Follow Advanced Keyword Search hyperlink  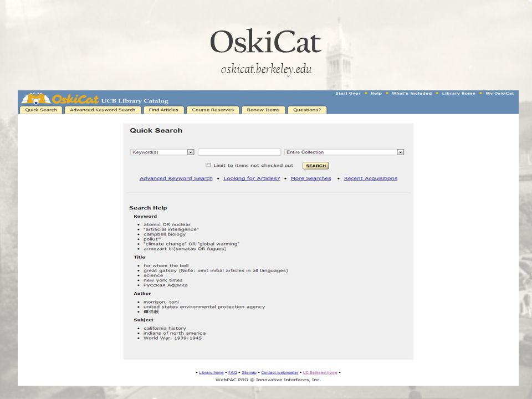[176, 178]
